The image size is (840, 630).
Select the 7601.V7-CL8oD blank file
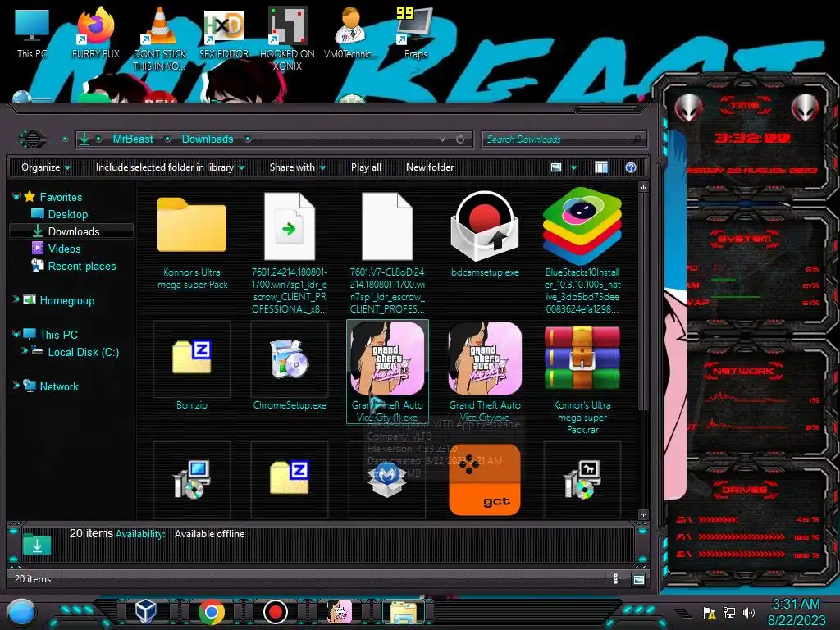click(387, 253)
